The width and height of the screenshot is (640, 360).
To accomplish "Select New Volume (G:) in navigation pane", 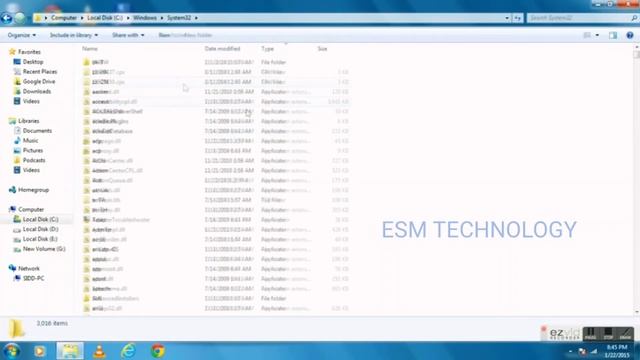I will pyautogui.click(x=44, y=249).
